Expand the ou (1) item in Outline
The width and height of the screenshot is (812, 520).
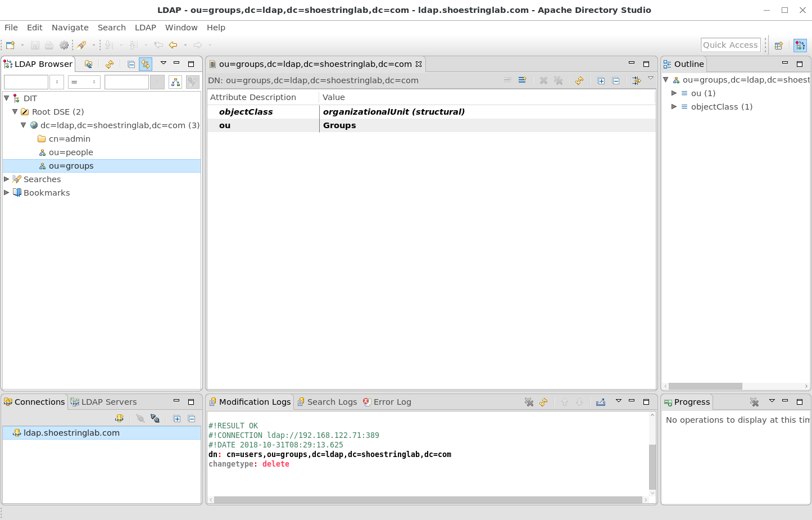pos(674,93)
